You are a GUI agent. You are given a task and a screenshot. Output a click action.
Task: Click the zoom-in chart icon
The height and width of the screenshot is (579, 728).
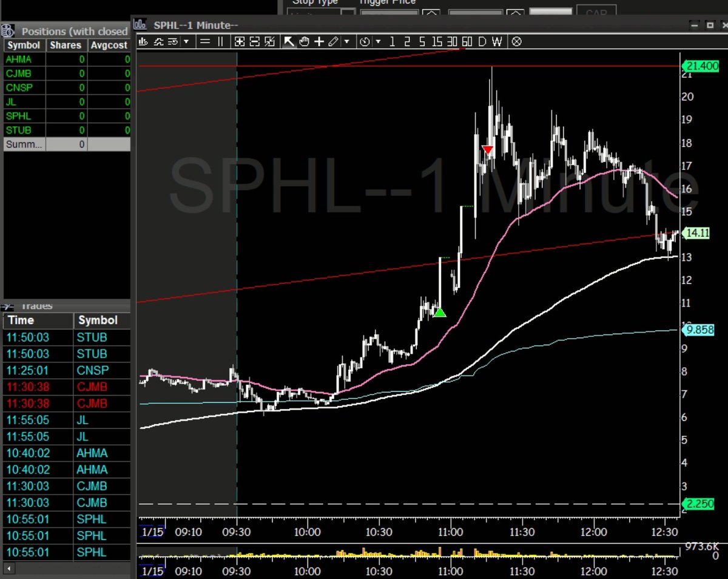point(240,41)
